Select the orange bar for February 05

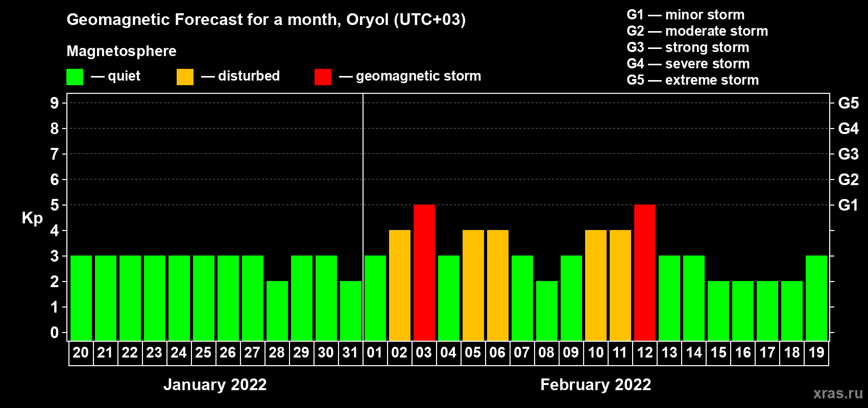473,285
